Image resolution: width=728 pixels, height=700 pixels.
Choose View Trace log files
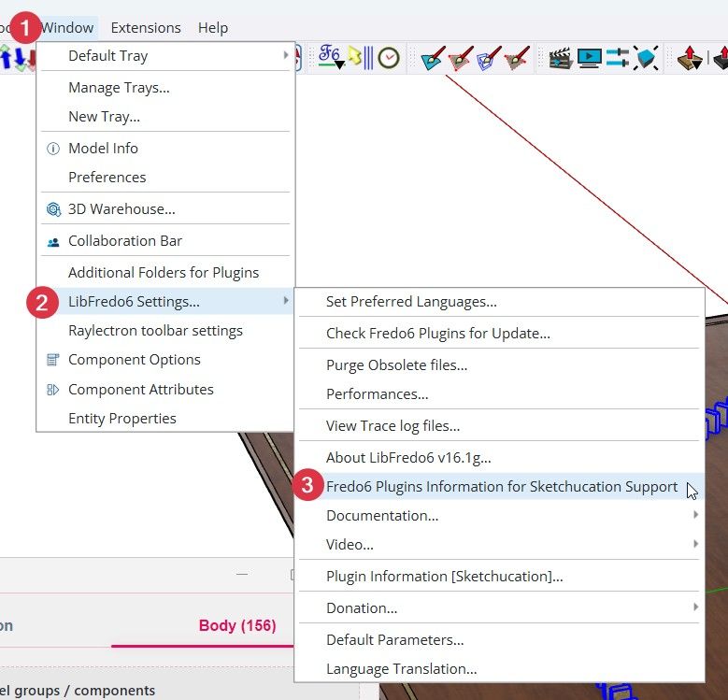click(499, 425)
